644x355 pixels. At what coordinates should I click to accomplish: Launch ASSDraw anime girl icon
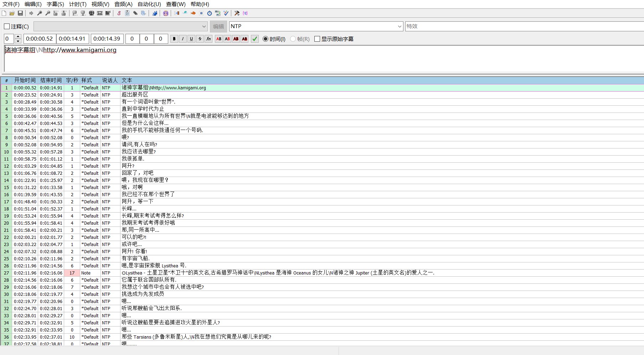pyautogui.click(x=166, y=13)
